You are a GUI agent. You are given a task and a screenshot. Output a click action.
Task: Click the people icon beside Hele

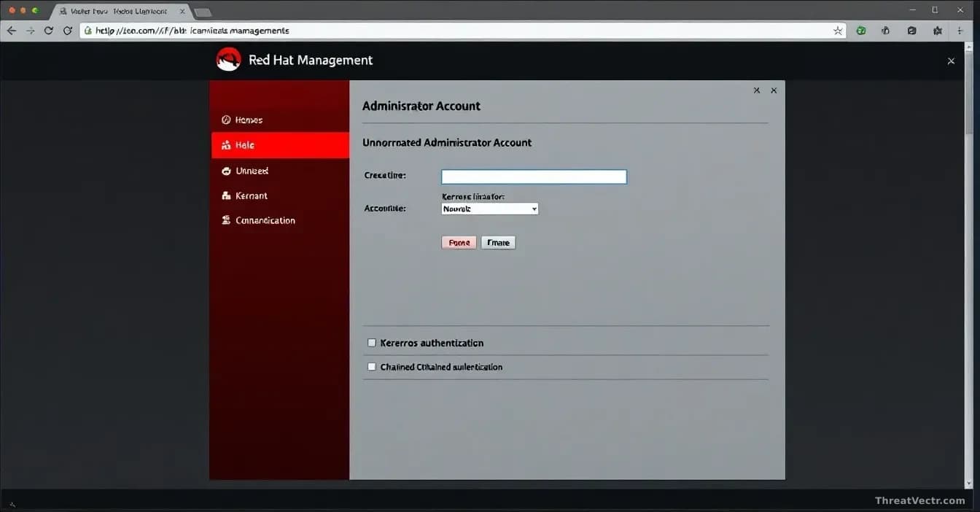coord(226,145)
